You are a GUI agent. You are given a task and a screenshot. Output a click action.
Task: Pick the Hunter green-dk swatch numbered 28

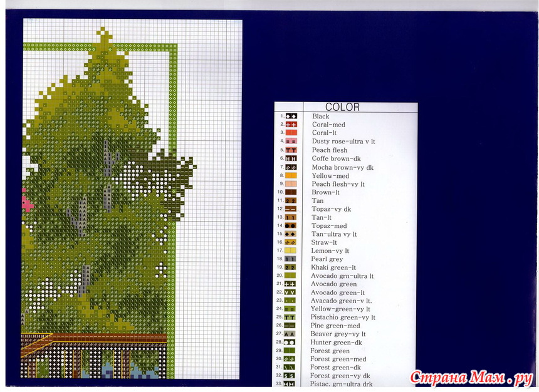click(290, 343)
